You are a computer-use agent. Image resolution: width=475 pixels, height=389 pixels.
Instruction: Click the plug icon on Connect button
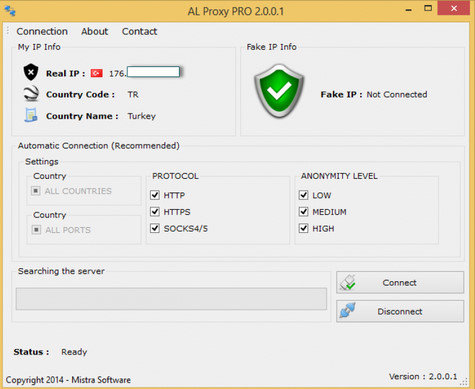(348, 282)
